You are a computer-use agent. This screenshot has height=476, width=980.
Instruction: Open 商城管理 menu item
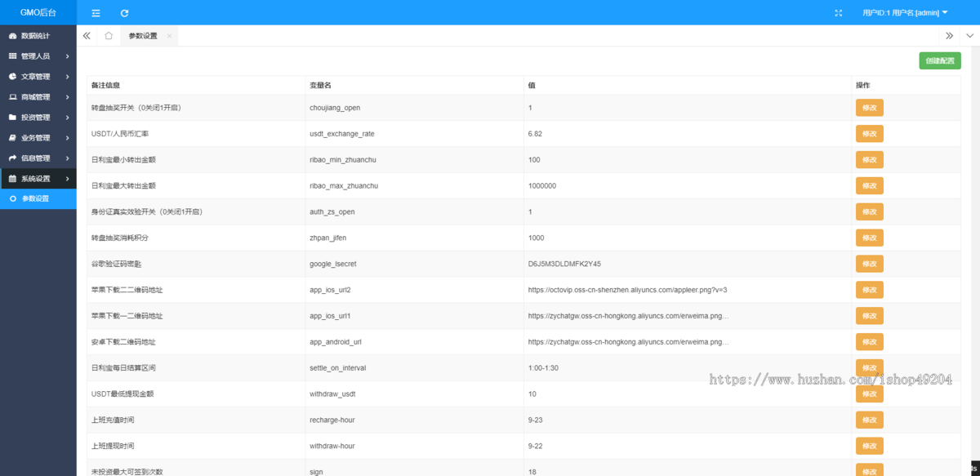coord(38,97)
